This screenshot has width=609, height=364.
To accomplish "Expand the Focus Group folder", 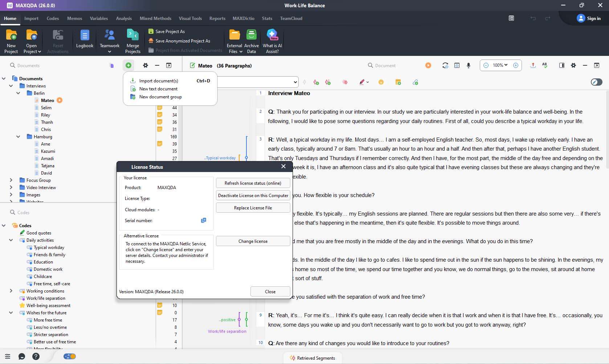I will click(11, 180).
